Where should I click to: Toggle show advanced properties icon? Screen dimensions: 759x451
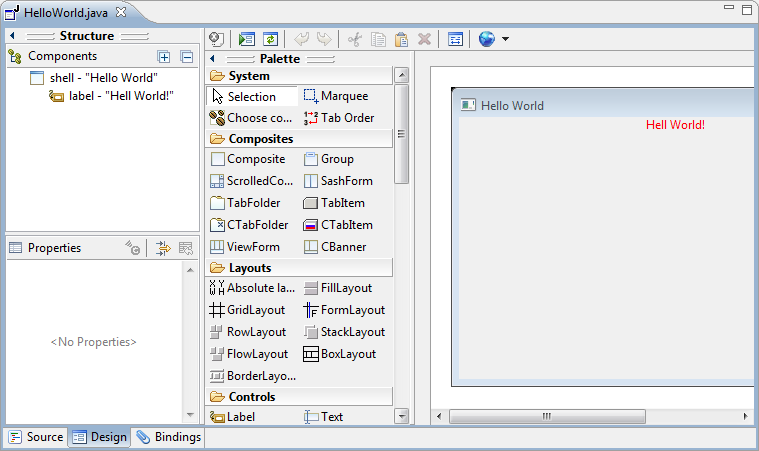[163, 248]
